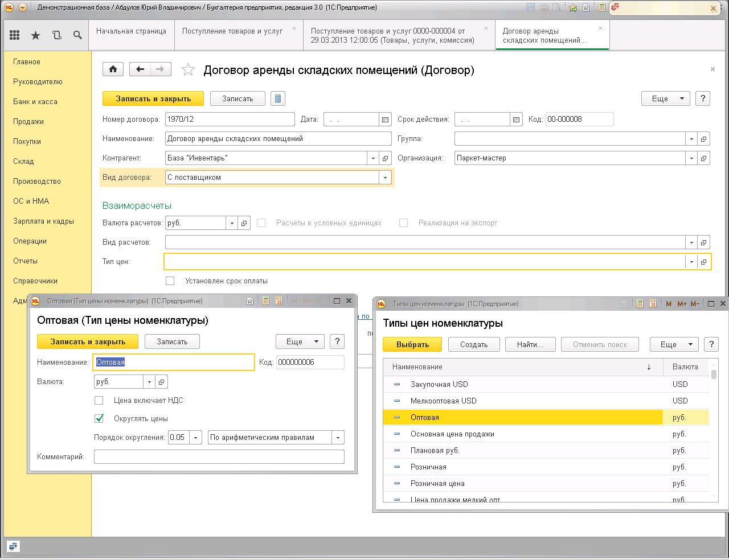The width and height of the screenshot is (729, 560).
Task: Expand Валюта расчетов dropdown arrow
Action: [232, 223]
